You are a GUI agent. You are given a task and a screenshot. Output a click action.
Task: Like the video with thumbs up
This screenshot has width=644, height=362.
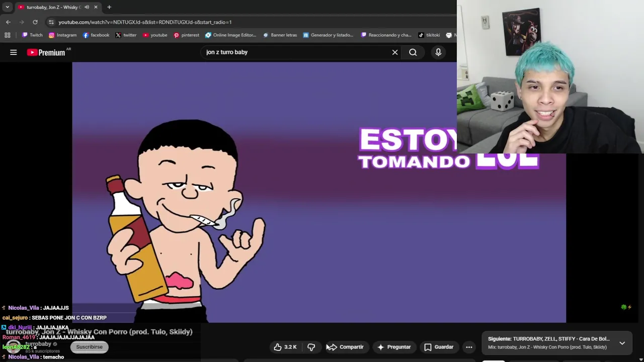(x=285, y=347)
